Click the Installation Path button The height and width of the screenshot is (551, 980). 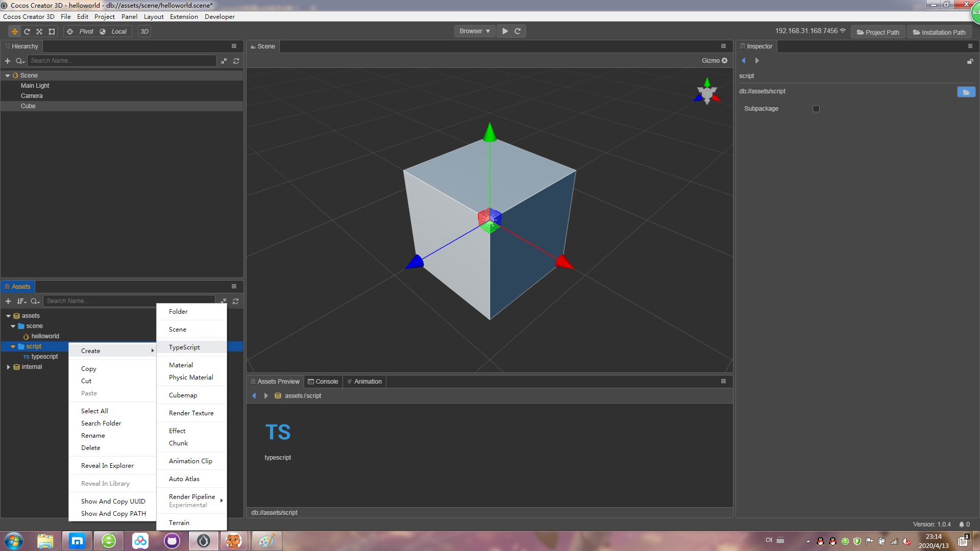coord(939,32)
